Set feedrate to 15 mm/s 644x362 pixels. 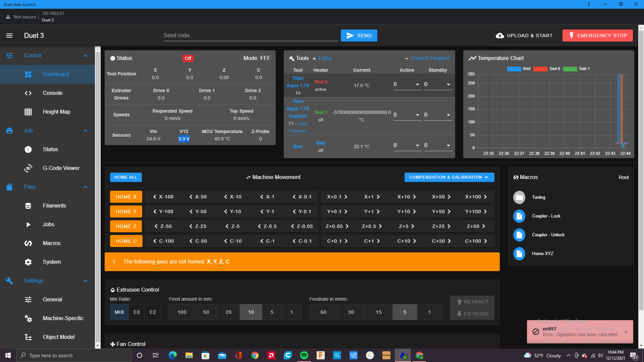(379, 312)
